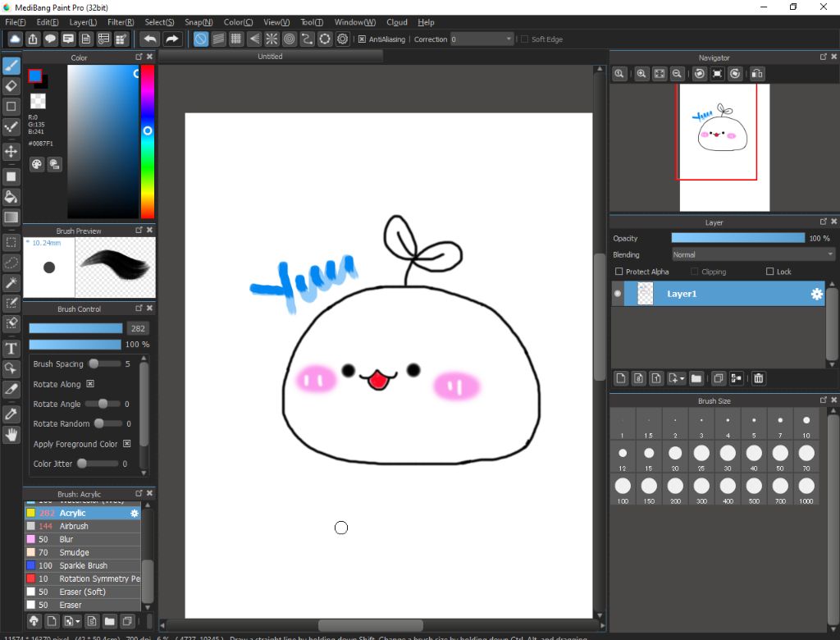Viewport: 840px width, 640px height.
Task: Open the color palette icon in Color panel
Action: 36,164
